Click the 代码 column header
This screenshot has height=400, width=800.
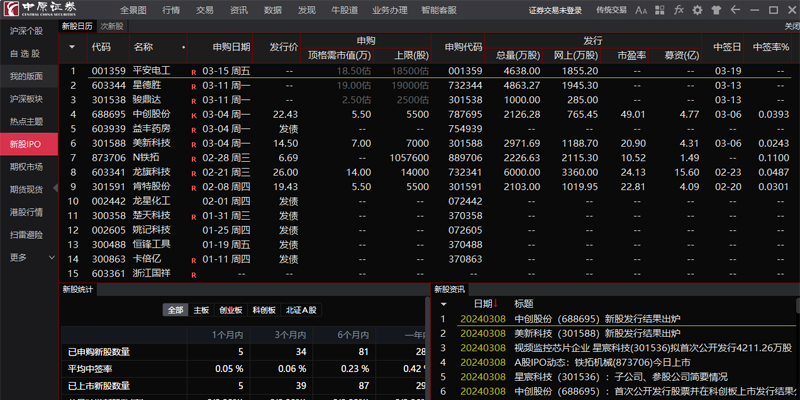(x=101, y=47)
